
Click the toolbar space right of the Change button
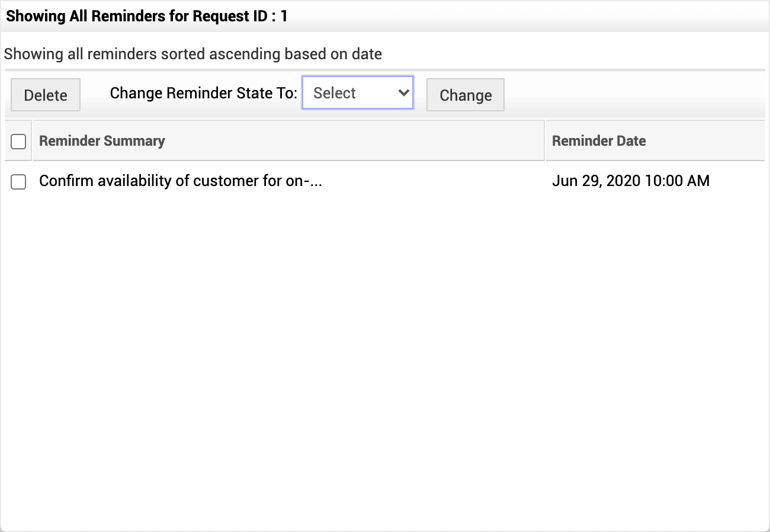point(634,95)
